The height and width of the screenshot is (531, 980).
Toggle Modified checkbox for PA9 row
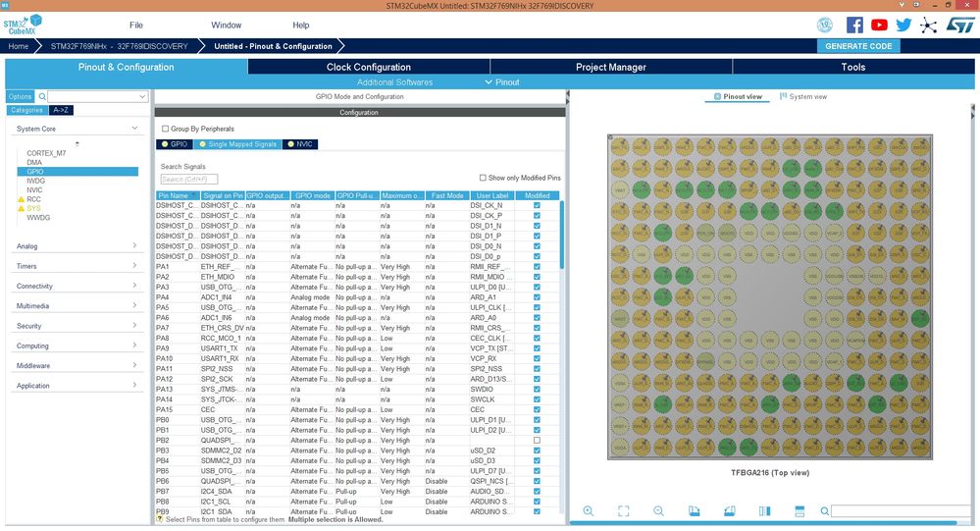pyautogui.click(x=537, y=348)
